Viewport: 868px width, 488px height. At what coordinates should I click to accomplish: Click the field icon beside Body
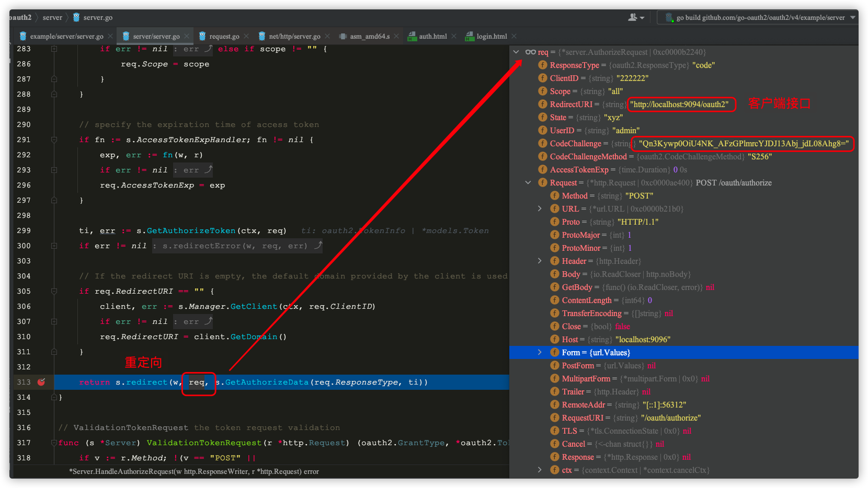tap(555, 274)
